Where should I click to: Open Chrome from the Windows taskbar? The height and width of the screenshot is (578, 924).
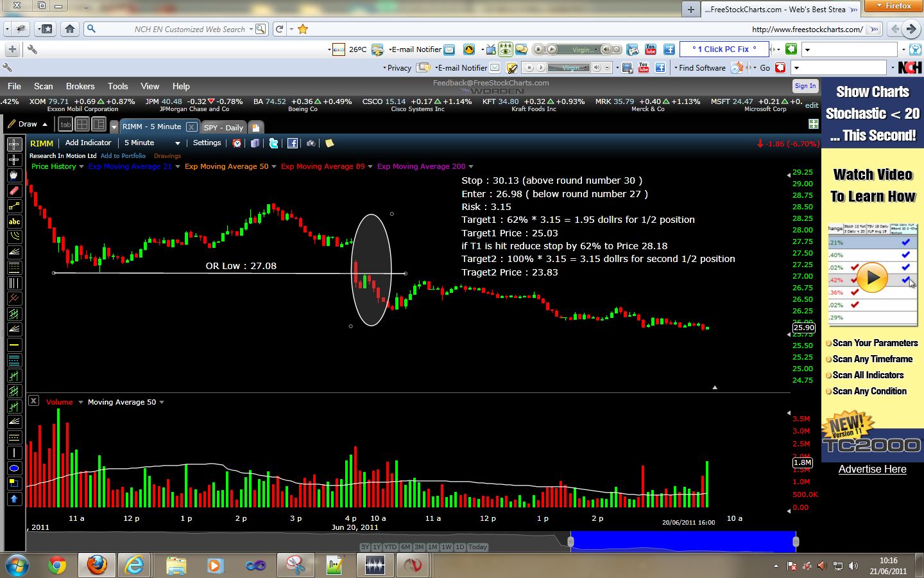(57, 565)
